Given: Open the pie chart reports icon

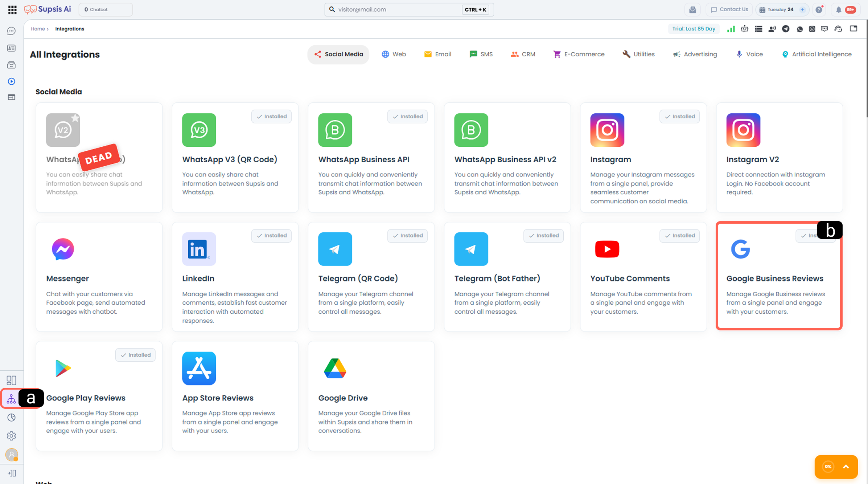Looking at the screenshot, I should click(x=12, y=418).
